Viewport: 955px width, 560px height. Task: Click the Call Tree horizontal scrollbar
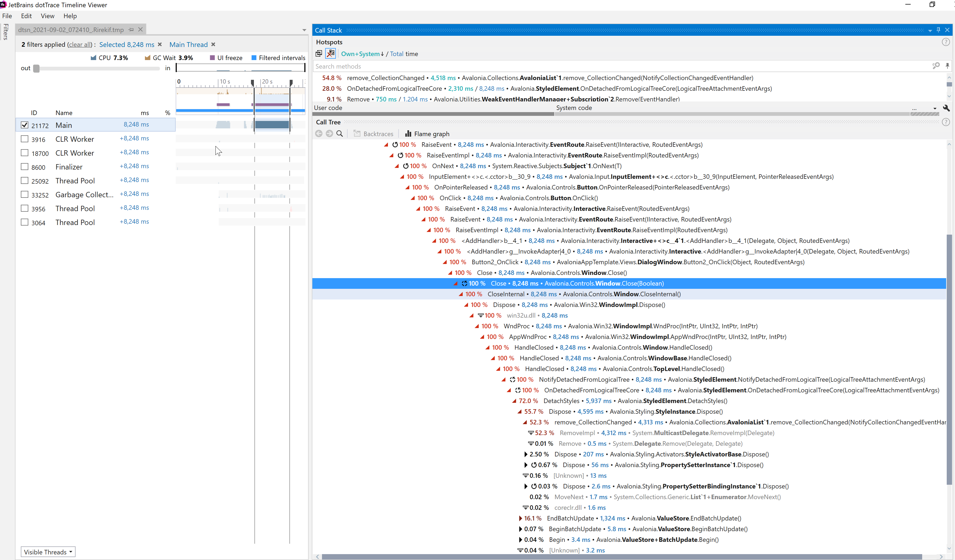pos(622,557)
